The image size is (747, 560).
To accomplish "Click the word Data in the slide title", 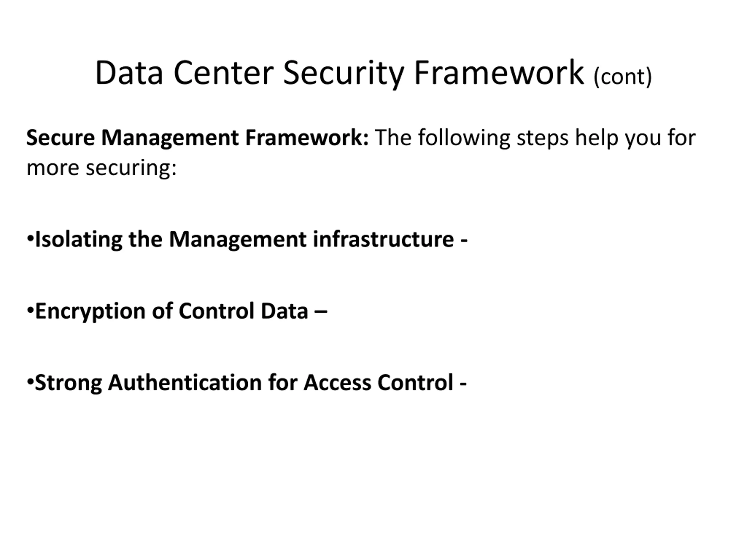I will 129,73.
